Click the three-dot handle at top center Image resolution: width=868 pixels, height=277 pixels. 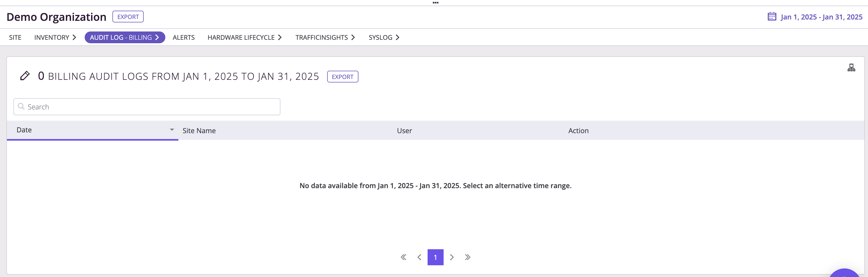pos(435,3)
